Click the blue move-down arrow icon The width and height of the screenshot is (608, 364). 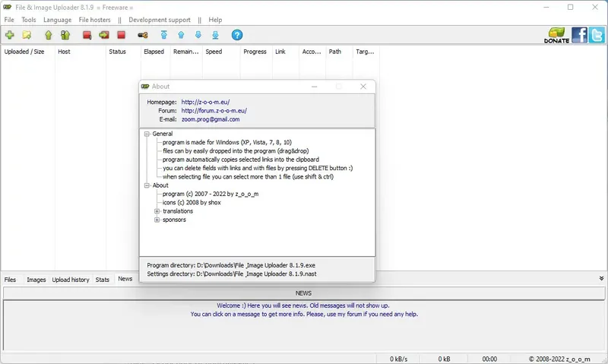pos(198,35)
